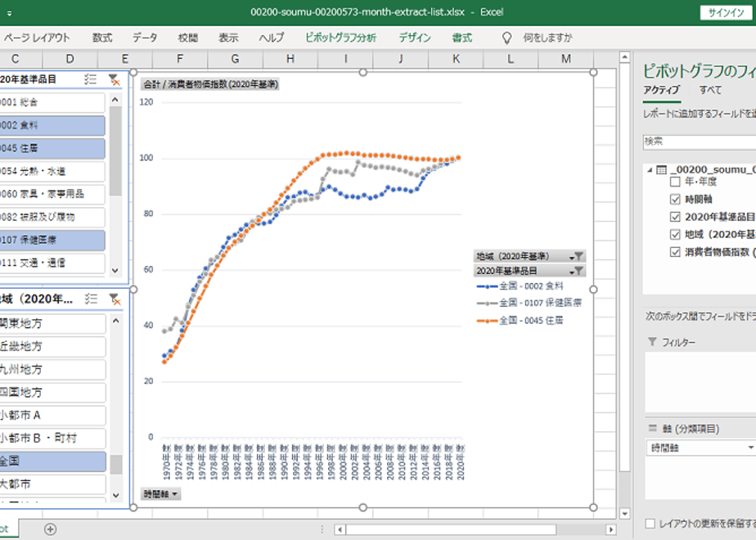Screen dimensions: 756x540
Task: Select the 全国 slicer item
Action: [x=52, y=461]
